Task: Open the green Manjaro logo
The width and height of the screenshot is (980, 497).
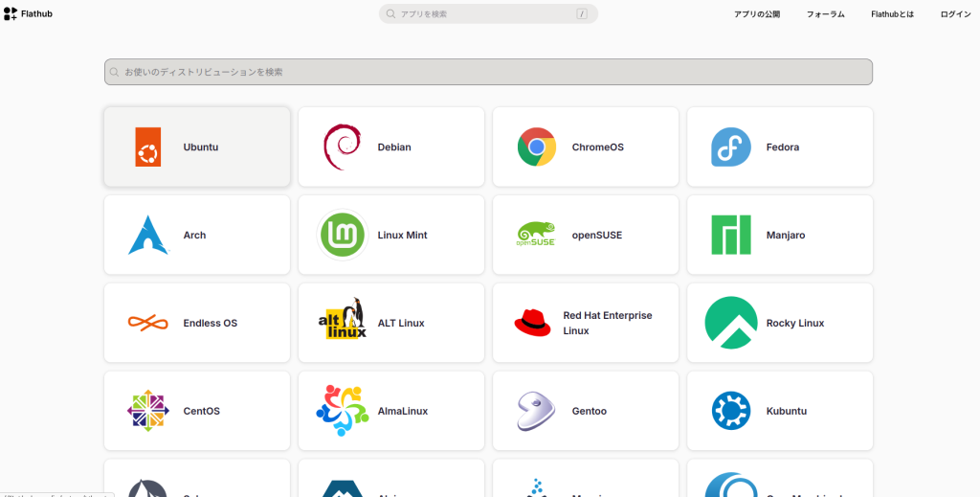Action: coord(731,235)
